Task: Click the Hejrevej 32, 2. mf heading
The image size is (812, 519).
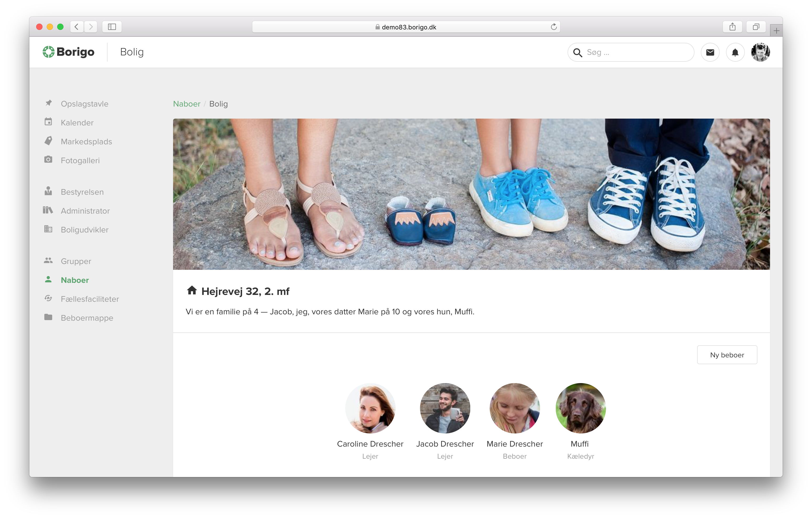Action: 245,291
